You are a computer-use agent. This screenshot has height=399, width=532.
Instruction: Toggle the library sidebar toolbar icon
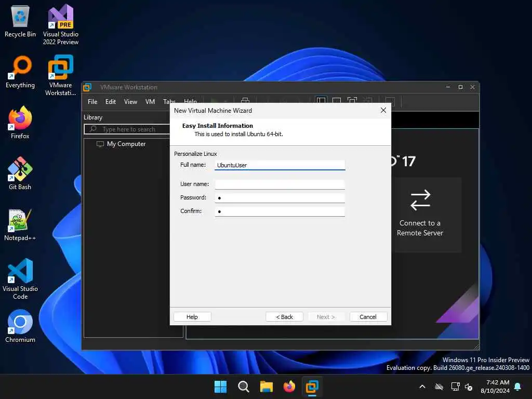pyautogui.click(x=321, y=101)
